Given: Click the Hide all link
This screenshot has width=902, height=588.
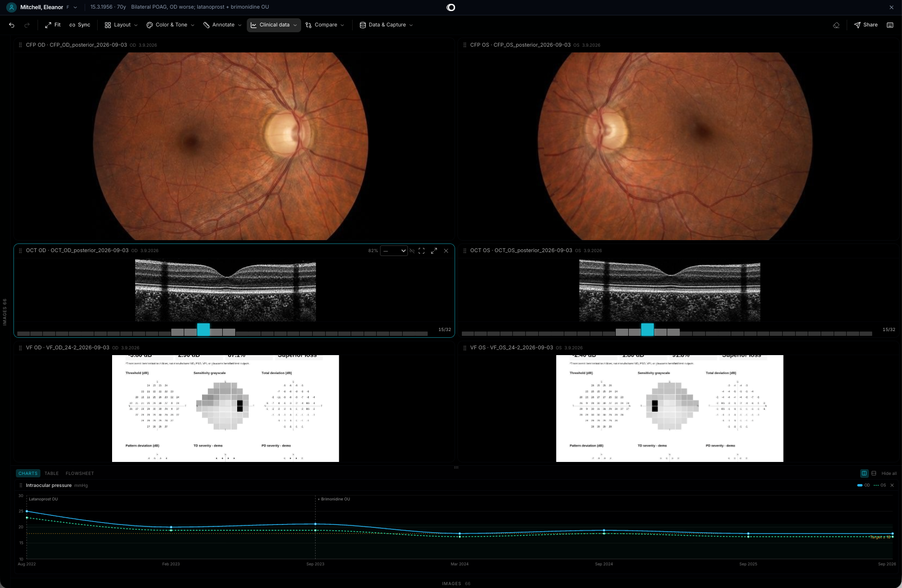Looking at the screenshot, I should point(889,473).
